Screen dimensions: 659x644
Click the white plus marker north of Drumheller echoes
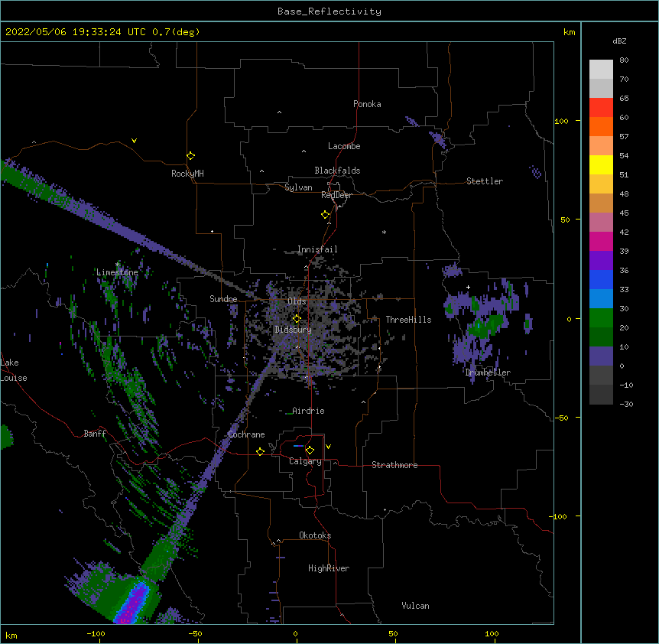[468, 287]
